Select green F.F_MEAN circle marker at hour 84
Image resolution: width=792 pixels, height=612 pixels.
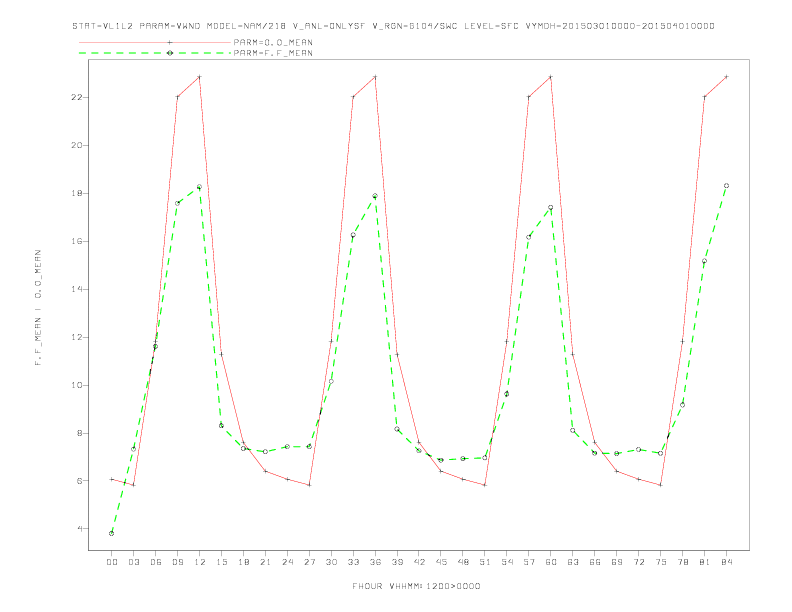[x=727, y=186]
